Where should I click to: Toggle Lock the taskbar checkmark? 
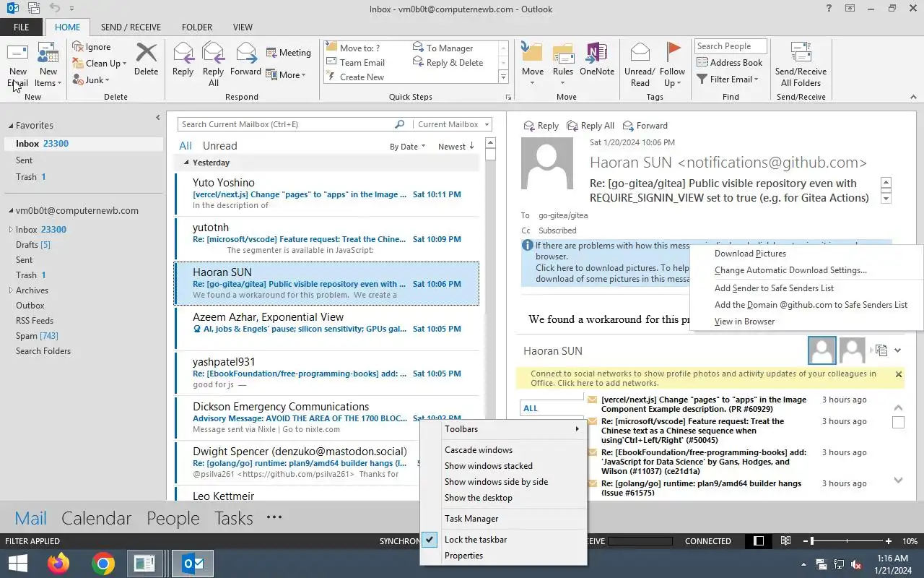coord(430,540)
